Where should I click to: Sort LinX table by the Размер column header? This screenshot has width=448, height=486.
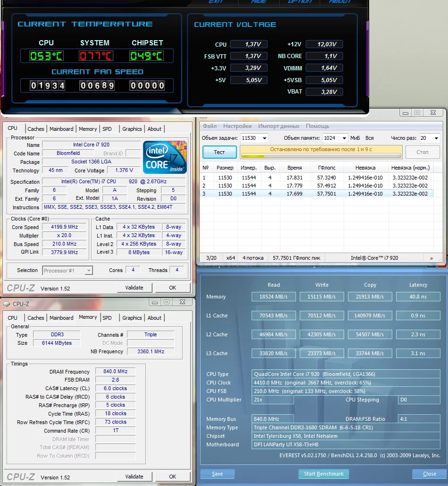point(225,168)
